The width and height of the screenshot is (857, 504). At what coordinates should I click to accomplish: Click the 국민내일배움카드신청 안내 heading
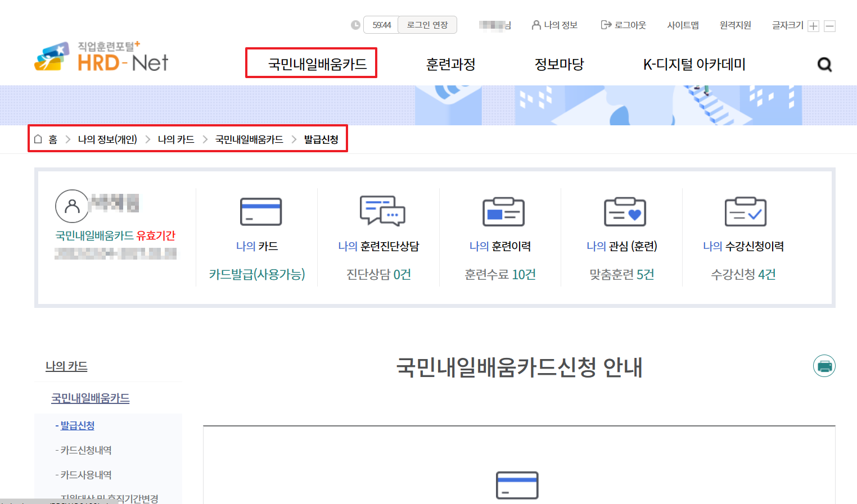(x=519, y=367)
